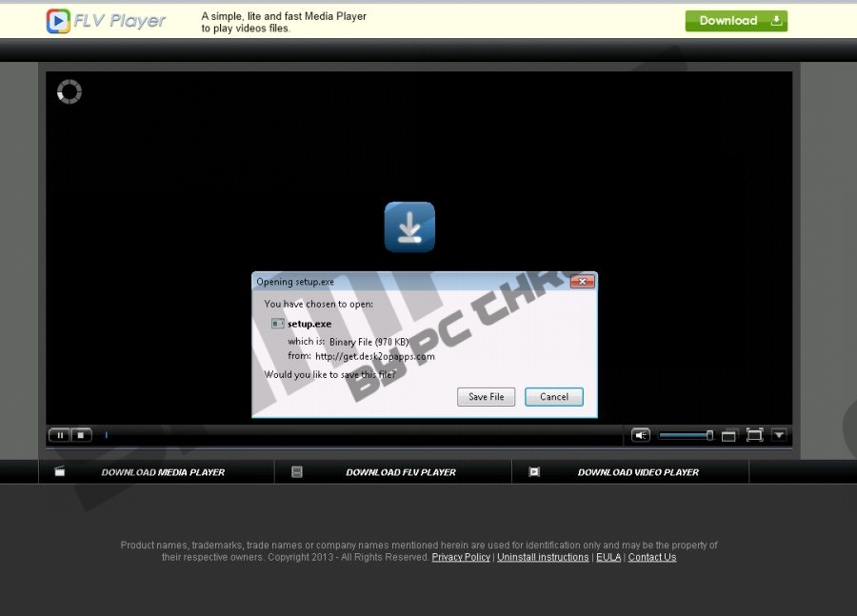Click the blue download arrow icon in video
This screenshot has width=857, height=616.
409,227
